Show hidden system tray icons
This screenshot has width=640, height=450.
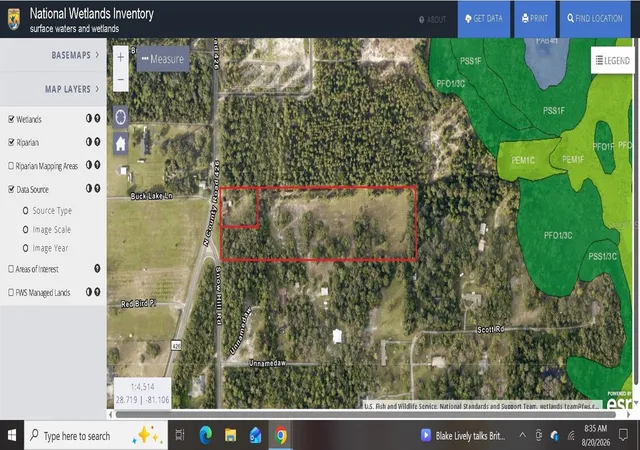point(522,435)
